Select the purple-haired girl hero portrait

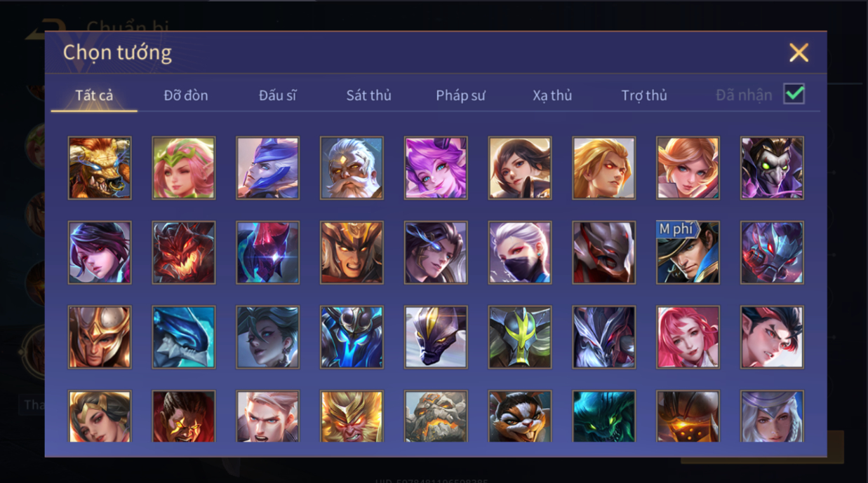436,168
